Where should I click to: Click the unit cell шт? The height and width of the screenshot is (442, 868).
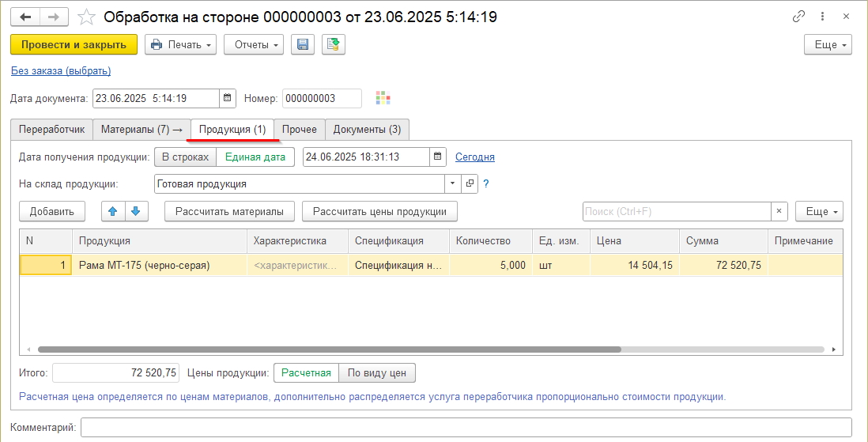tap(560, 266)
